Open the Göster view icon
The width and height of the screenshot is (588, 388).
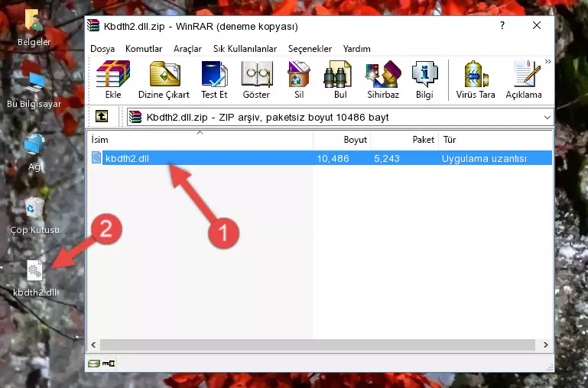[x=256, y=79]
